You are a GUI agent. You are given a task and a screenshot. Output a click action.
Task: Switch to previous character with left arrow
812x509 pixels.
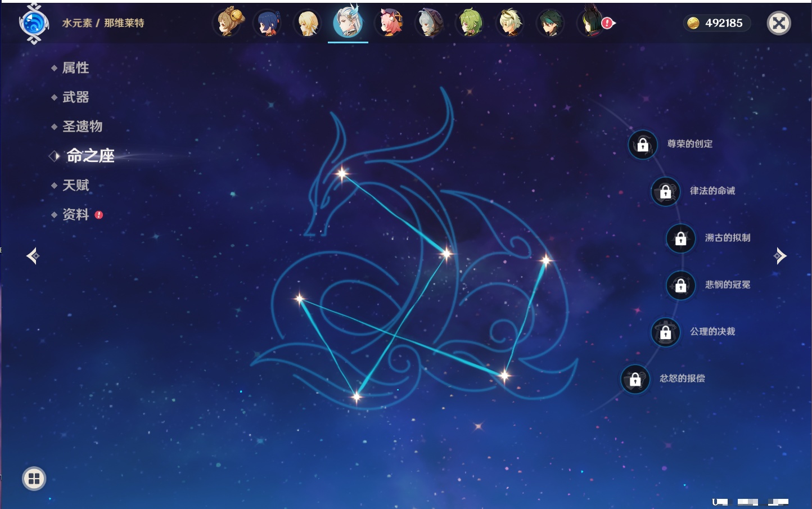pos(33,256)
